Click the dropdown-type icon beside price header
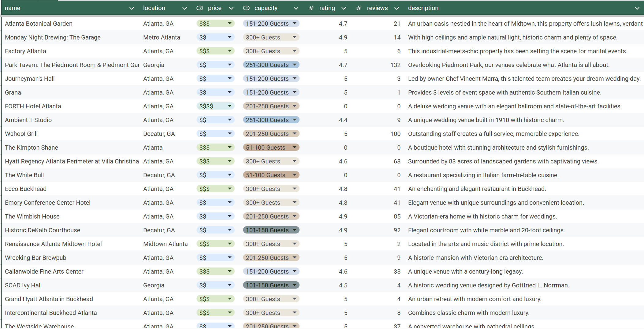 tap(200, 8)
